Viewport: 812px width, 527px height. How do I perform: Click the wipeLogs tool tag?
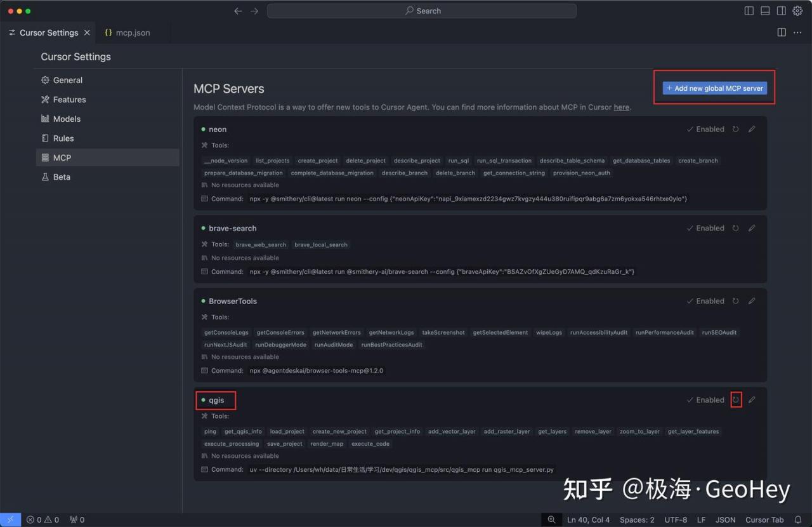point(549,332)
